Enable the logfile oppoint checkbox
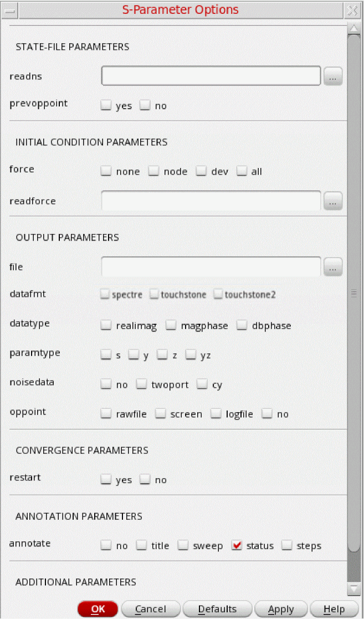This screenshot has width=364, height=619. tap(216, 414)
